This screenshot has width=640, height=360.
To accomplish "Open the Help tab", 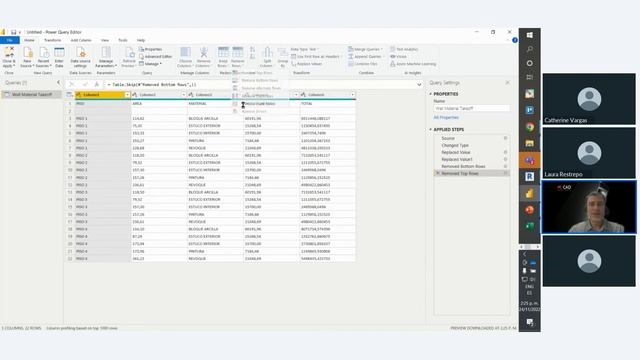I will coord(141,40).
